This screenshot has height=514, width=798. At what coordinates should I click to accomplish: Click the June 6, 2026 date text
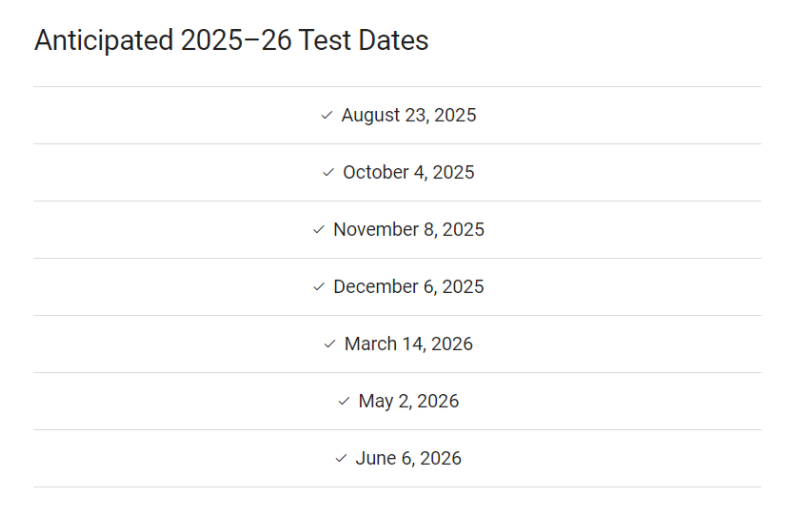click(408, 458)
